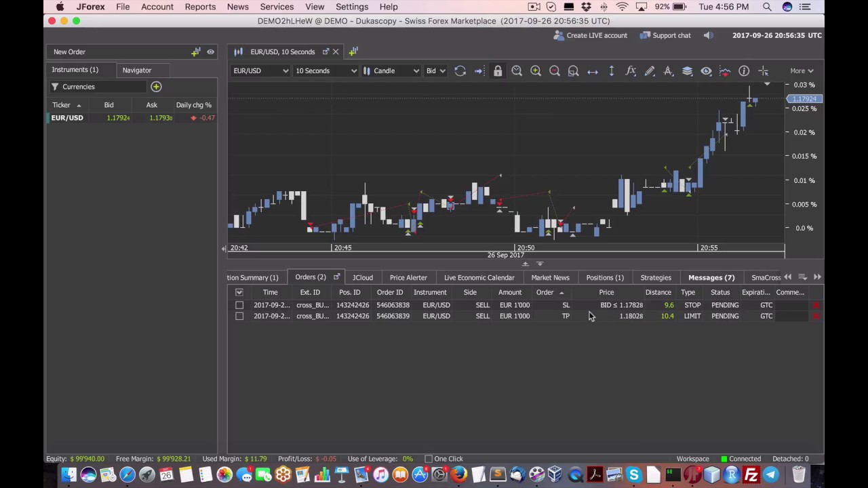Image resolution: width=868 pixels, height=488 pixels.
Task: Toggle the chart lock padlock icon
Action: coord(498,70)
